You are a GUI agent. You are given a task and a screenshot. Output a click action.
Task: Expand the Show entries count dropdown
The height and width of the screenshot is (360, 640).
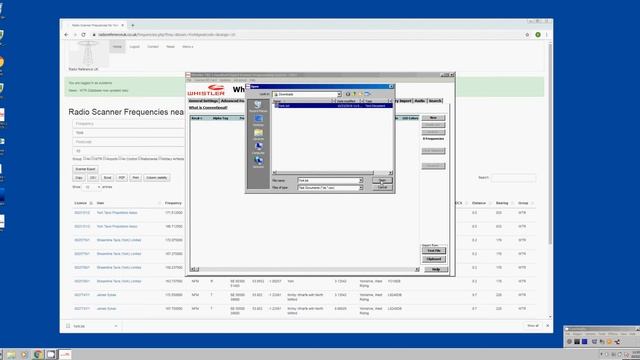tap(91, 187)
